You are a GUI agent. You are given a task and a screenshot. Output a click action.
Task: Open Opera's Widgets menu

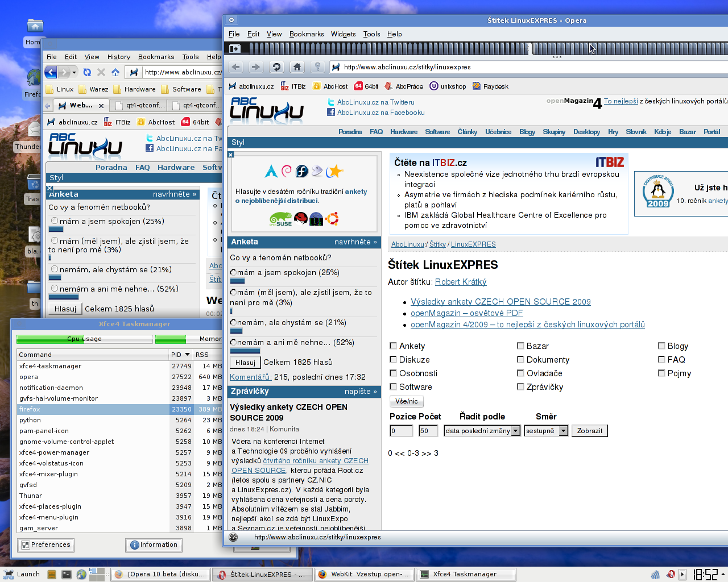343,34
